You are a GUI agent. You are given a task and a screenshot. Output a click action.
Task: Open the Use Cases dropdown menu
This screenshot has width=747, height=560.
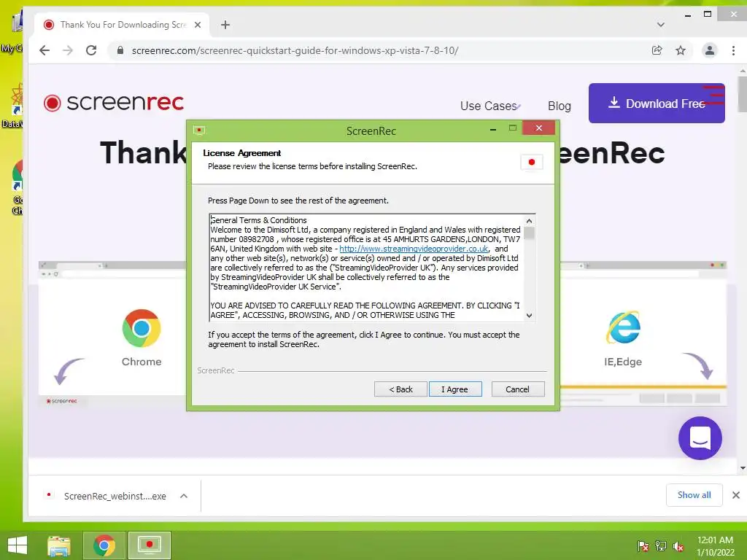tap(489, 106)
